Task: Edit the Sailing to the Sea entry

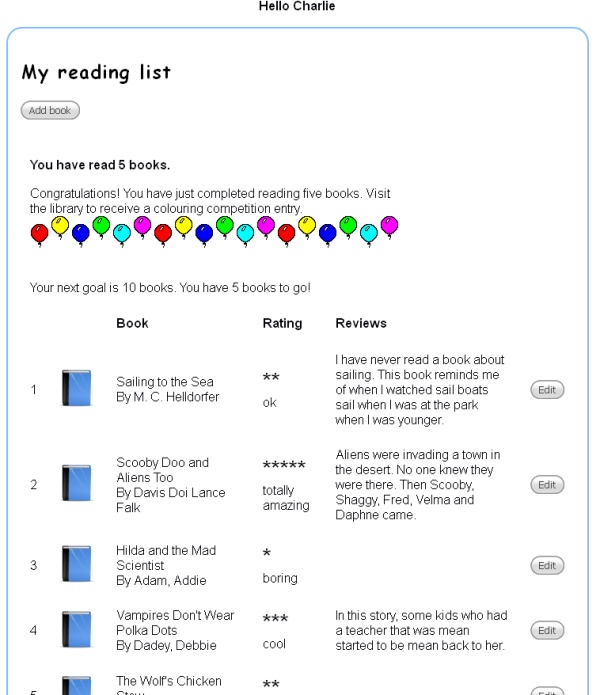Action: pyautogui.click(x=547, y=390)
